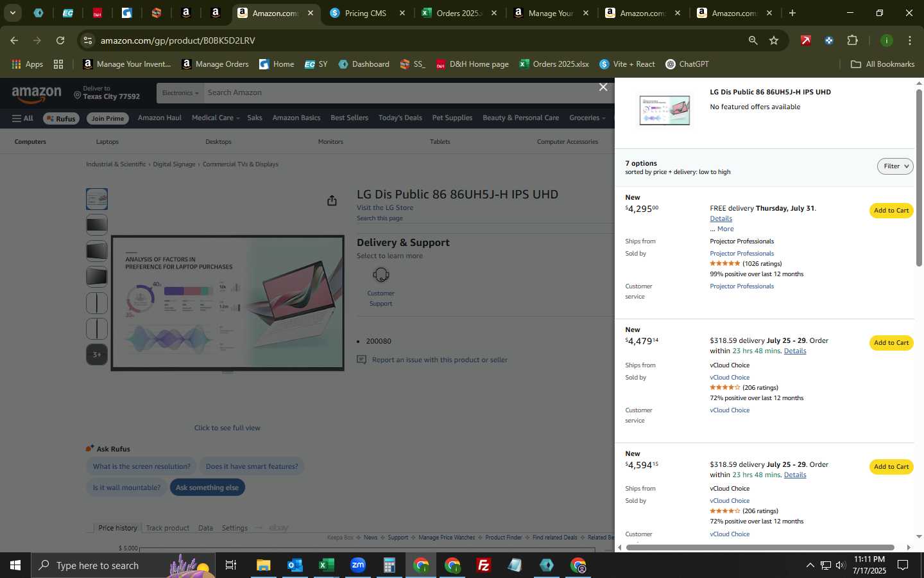Open Outlook from the taskbar
The image size is (924, 578).
click(295, 565)
